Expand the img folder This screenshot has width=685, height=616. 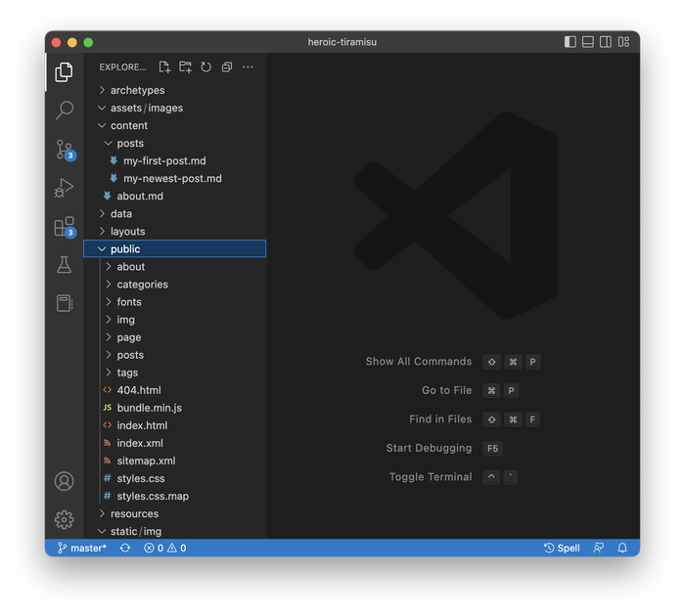[x=175, y=320]
